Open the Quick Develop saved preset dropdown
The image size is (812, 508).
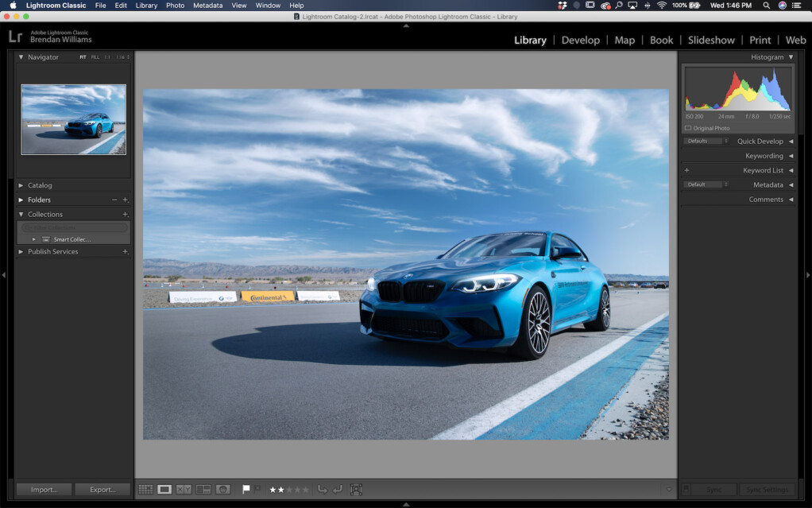tap(706, 141)
